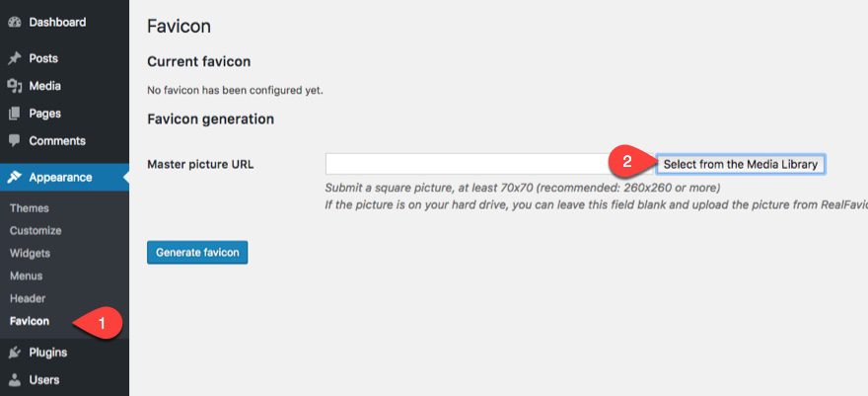
Task: Open the Dashboard menu label
Action: (57, 22)
